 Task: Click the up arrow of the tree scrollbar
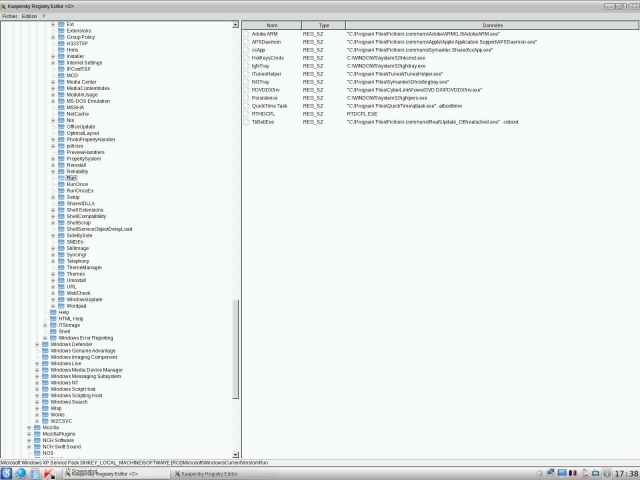click(x=236, y=25)
